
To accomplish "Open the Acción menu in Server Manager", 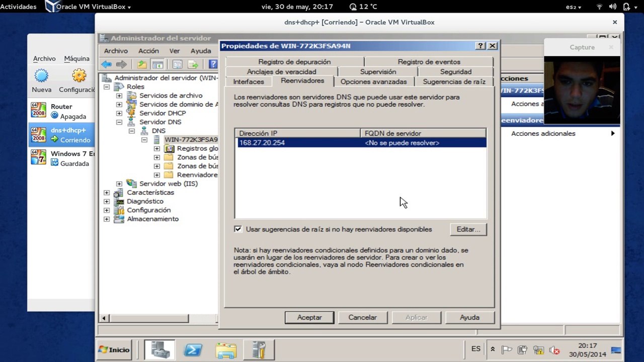I will coord(148,51).
